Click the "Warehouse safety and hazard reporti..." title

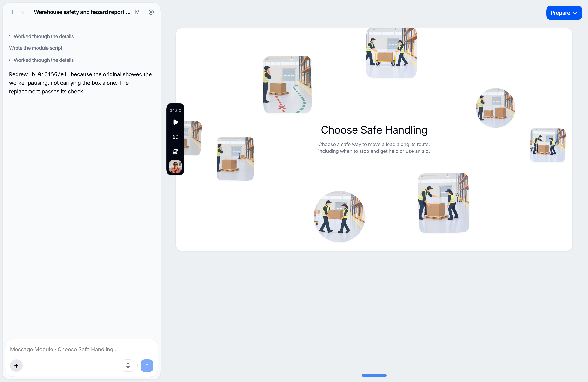82,12
